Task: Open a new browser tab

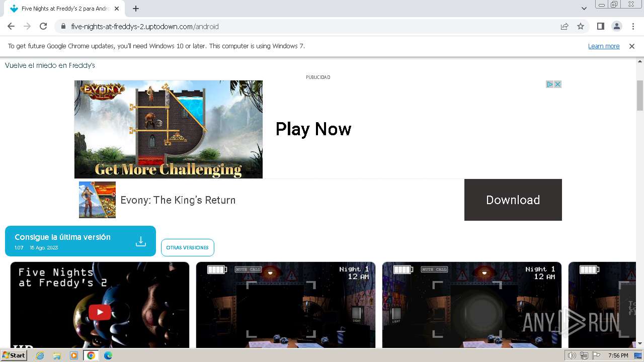Action: (x=136, y=9)
